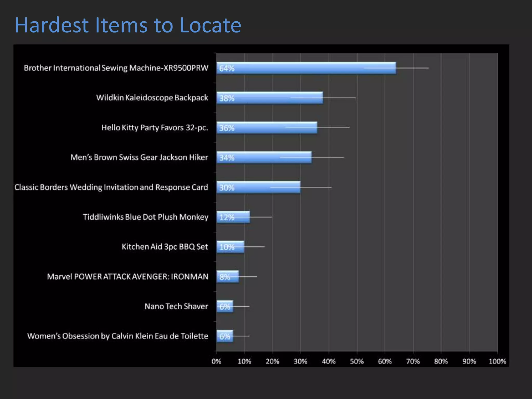This screenshot has height=399, width=532.
Task: Click the 60% axis tick label
Action: (x=385, y=362)
